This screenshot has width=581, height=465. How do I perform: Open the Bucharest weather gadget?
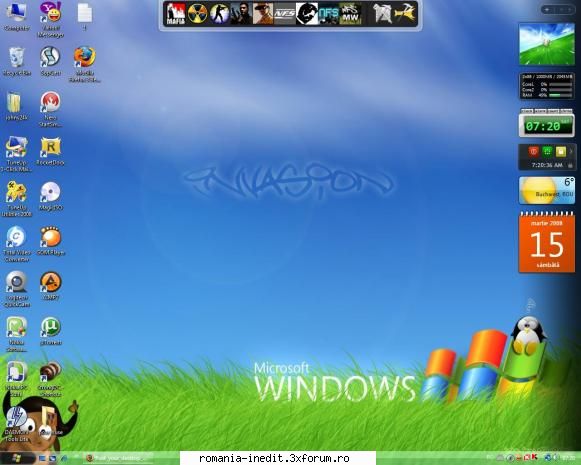547,190
